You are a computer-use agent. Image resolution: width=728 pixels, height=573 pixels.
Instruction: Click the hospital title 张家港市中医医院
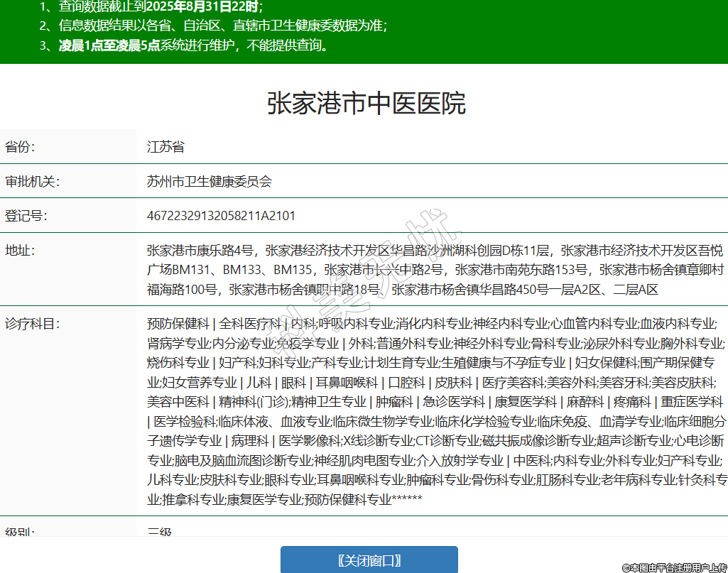click(366, 104)
